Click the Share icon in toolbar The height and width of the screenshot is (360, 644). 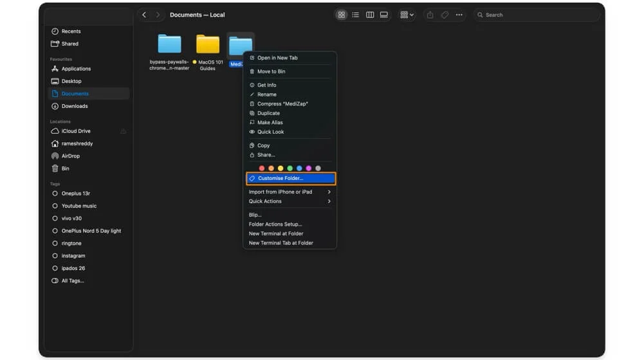click(430, 15)
